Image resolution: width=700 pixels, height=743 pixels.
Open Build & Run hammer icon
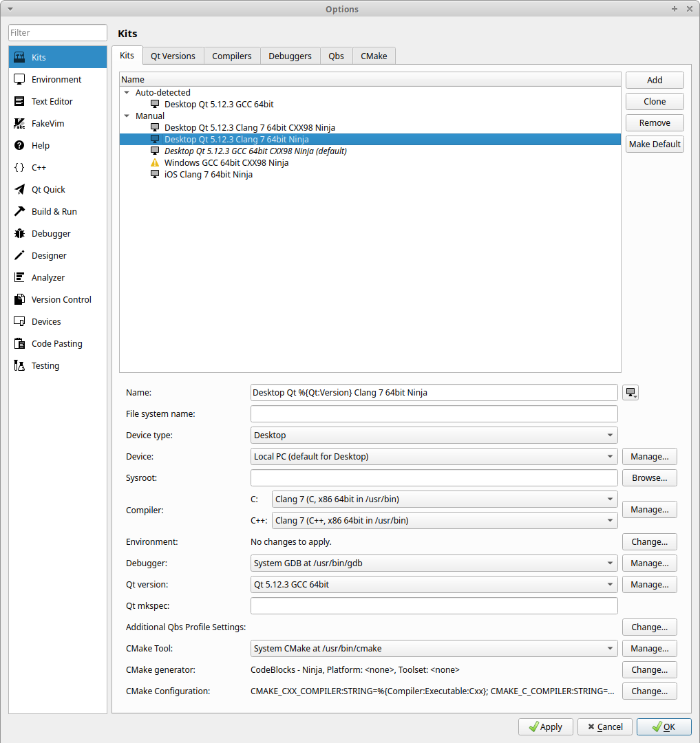click(19, 212)
